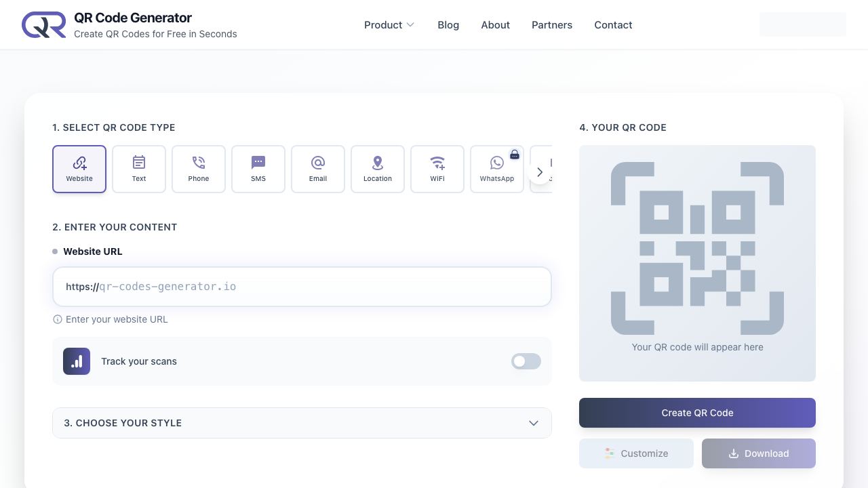Select the WiFi QR code type
Viewport: 868px width, 488px height.
click(437, 169)
